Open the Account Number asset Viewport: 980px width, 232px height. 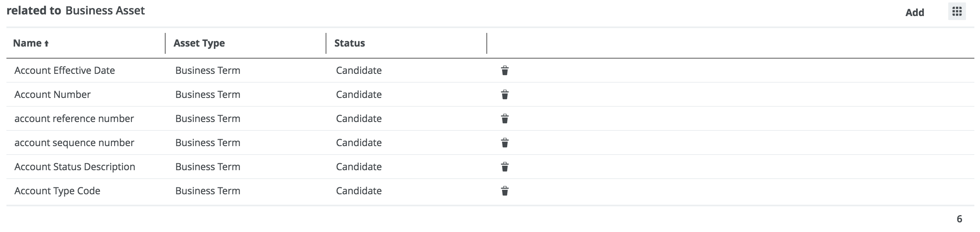pos(53,94)
